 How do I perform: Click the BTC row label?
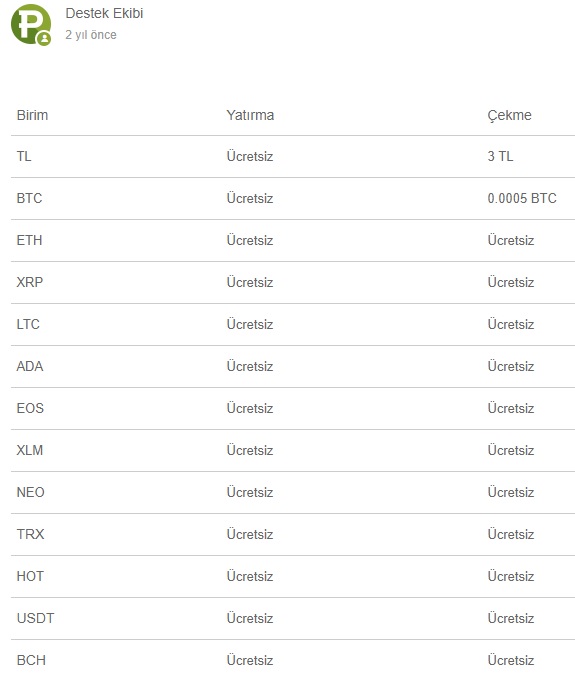(x=30, y=198)
